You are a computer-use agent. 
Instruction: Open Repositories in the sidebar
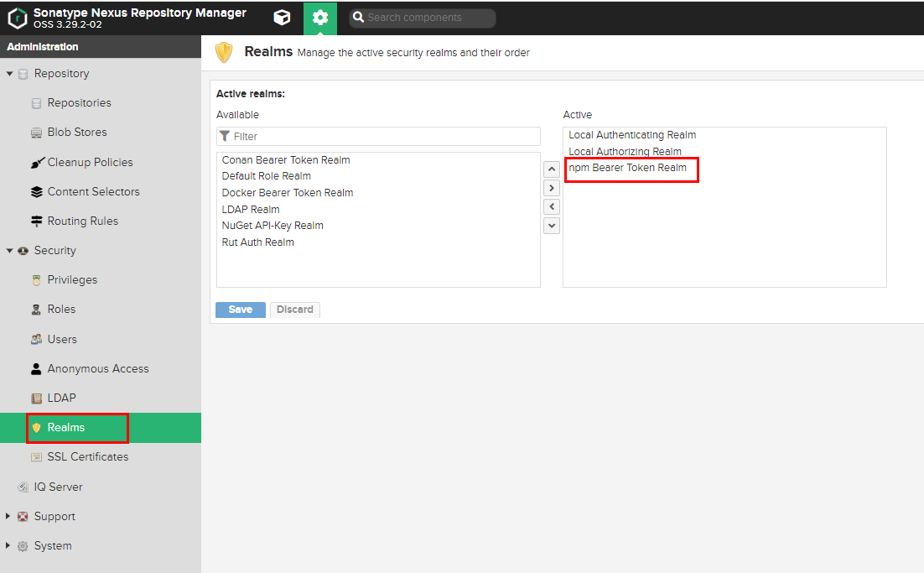80,102
